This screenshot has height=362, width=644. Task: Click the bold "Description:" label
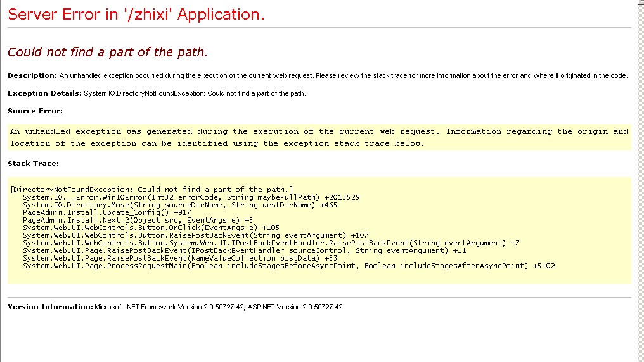32,75
